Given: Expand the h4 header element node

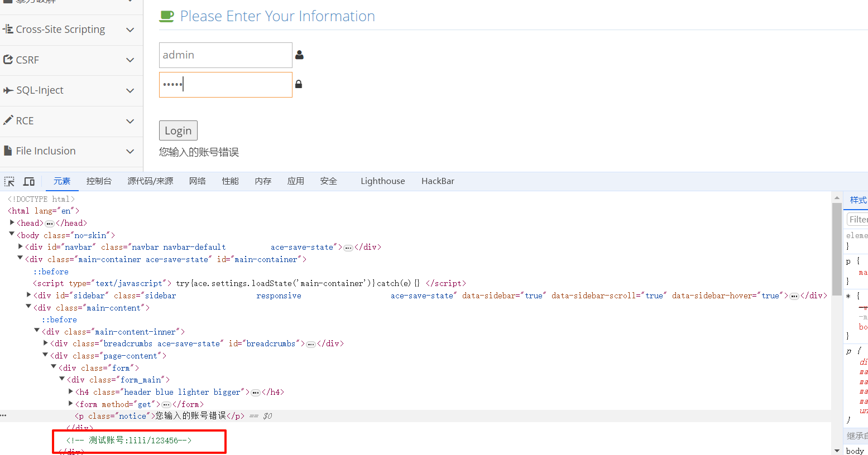Looking at the screenshot, I should point(70,391).
